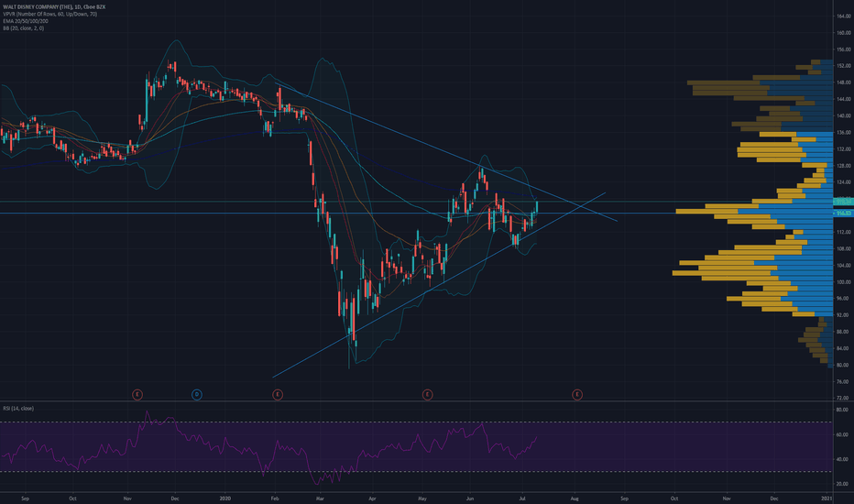854x504 pixels.
Task: Open the earnings E marker near Aug
Action: (x=576, y=394)
